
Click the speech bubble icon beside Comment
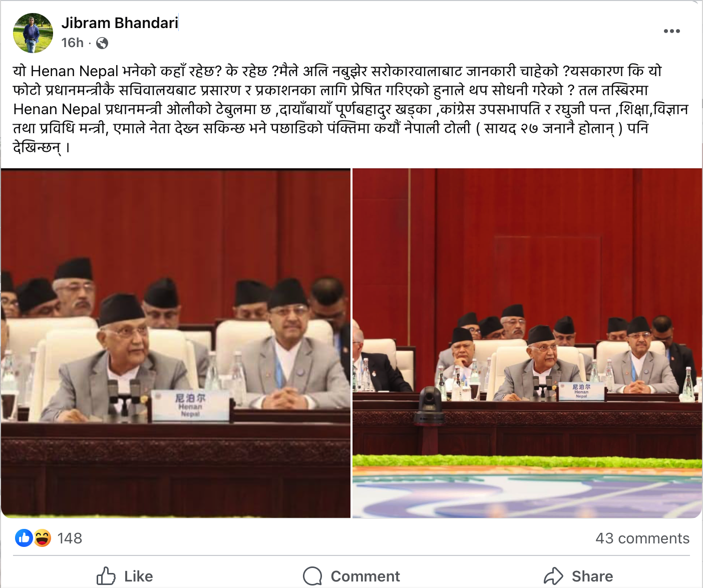(x=312, y=576)
